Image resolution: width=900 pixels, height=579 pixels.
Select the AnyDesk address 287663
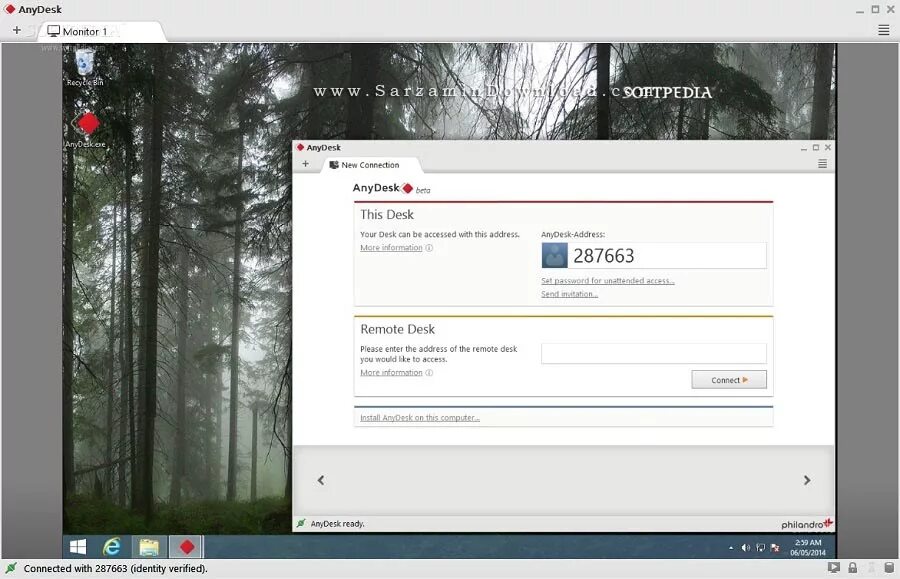603,255
